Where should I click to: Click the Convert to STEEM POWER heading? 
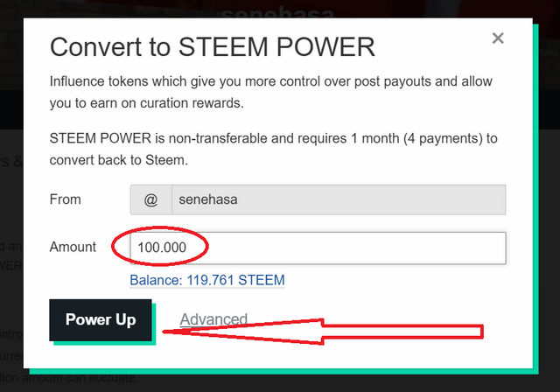(x=213, y=46)
